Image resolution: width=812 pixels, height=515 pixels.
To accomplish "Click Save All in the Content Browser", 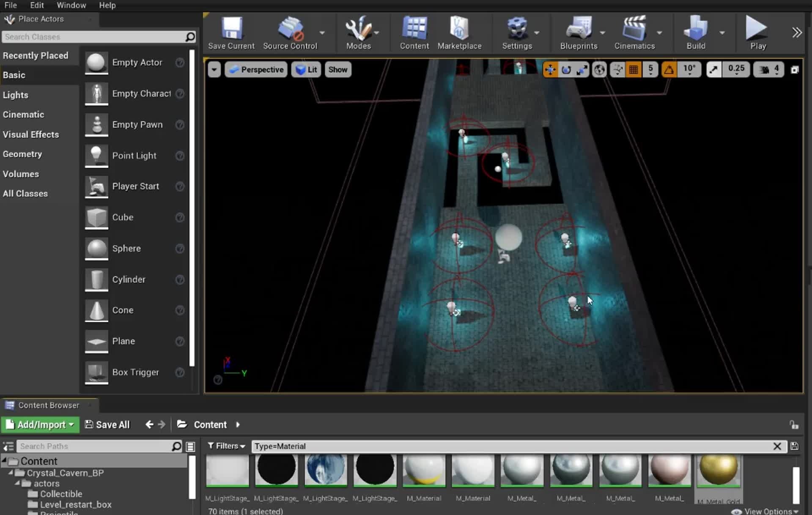I will pyautogui.click(x=107, y=425).
